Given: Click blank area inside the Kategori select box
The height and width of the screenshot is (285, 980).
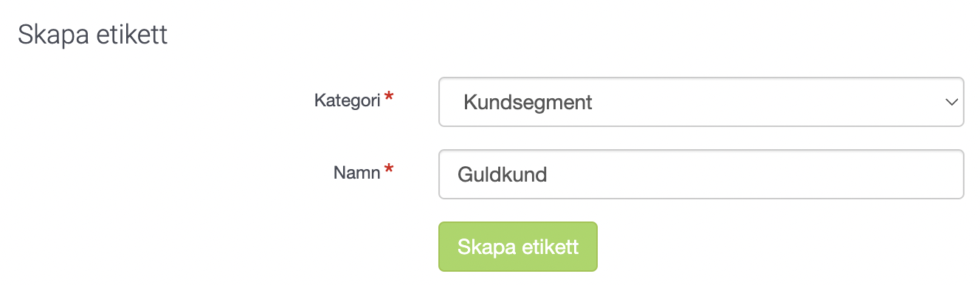Looking at the screenshot, I should (767, 102).
